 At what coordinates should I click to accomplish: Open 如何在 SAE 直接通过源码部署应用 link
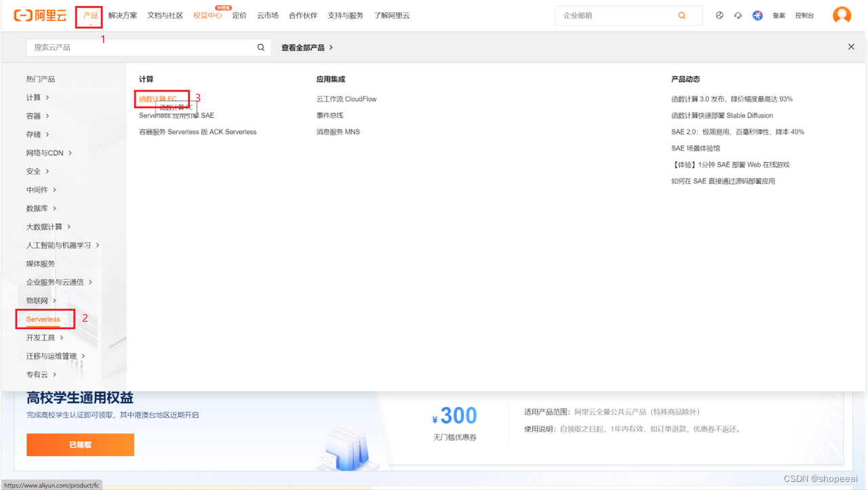click(x=723, y=181)
